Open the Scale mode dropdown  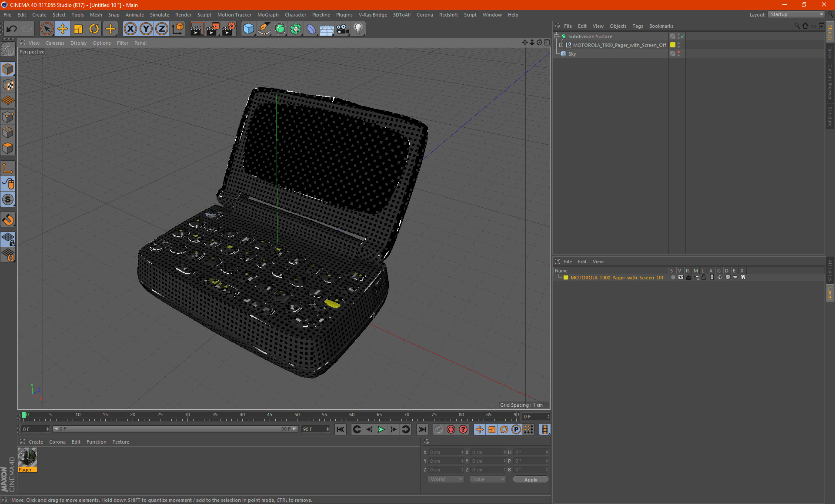[x=488, y=479]
